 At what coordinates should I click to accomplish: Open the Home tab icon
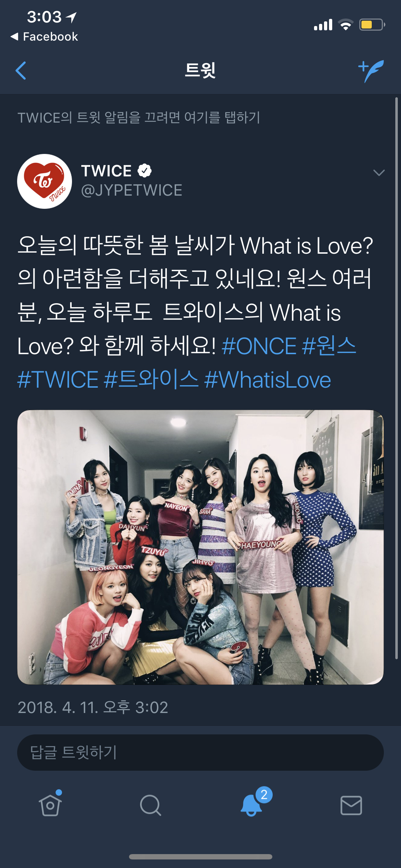pyautogui.click(x=50, y=805)
